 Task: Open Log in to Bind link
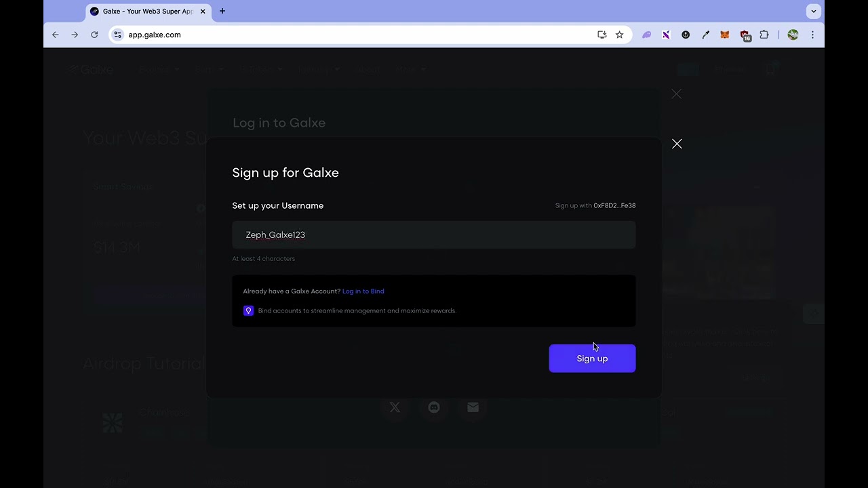(x=363, y=291)
